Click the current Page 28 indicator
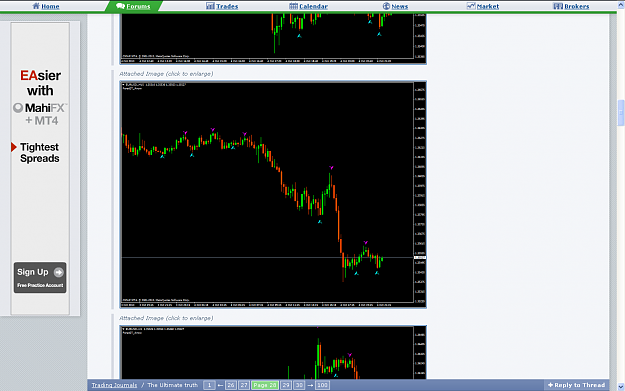This screenshot has height=391, width=625. (265, 385)
